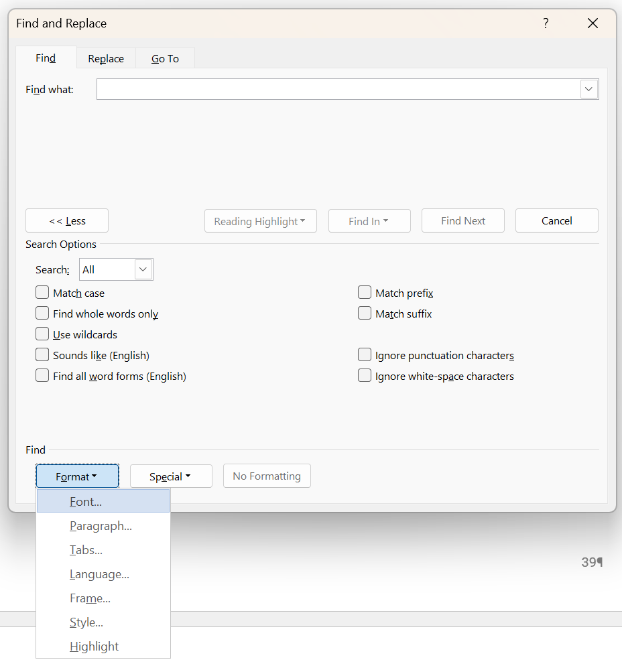Toggle Match prefix checkbox
Viewport: 622px width, 672px height.
(365, 293)
